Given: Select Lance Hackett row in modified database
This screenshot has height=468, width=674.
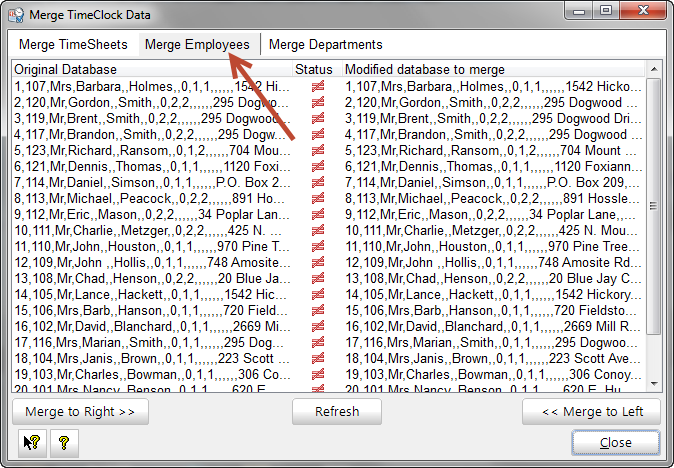Looking at the screenshot, I should 492,294.
